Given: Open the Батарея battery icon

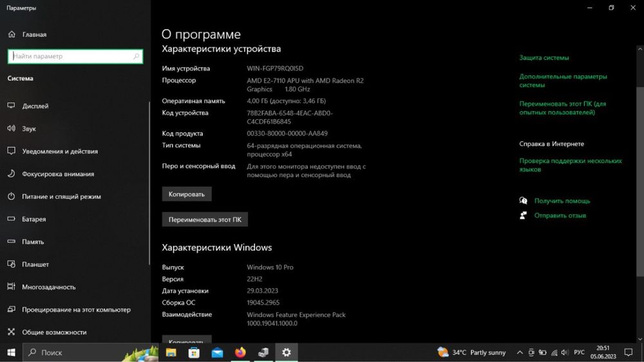Looking at the screenshot, I should [12, 219].
